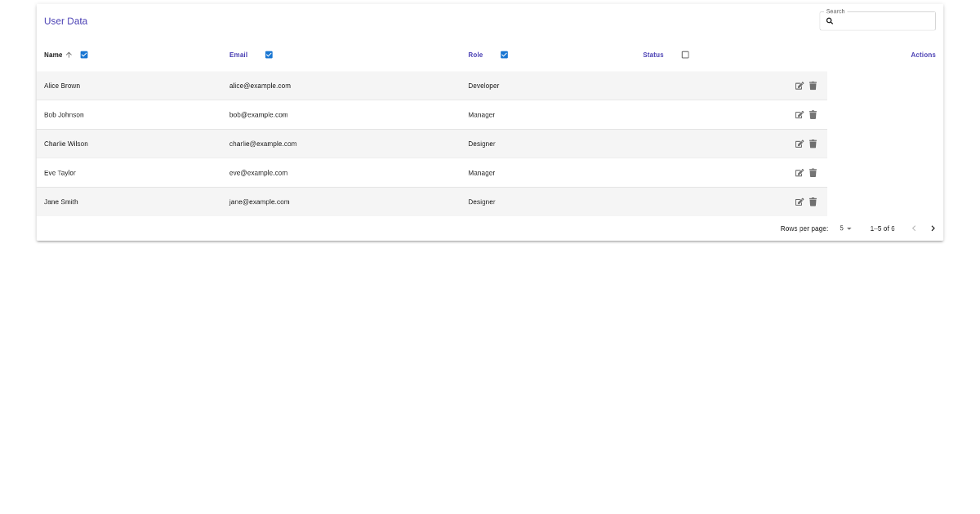
Task: Uncheck the Name column checkbox
Action: click(84, 55)
